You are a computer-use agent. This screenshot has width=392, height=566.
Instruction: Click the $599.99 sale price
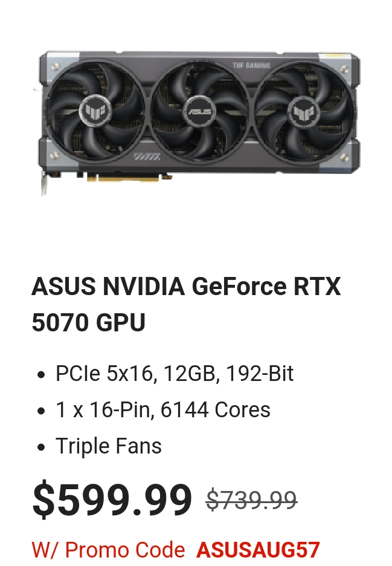(112, 499)
